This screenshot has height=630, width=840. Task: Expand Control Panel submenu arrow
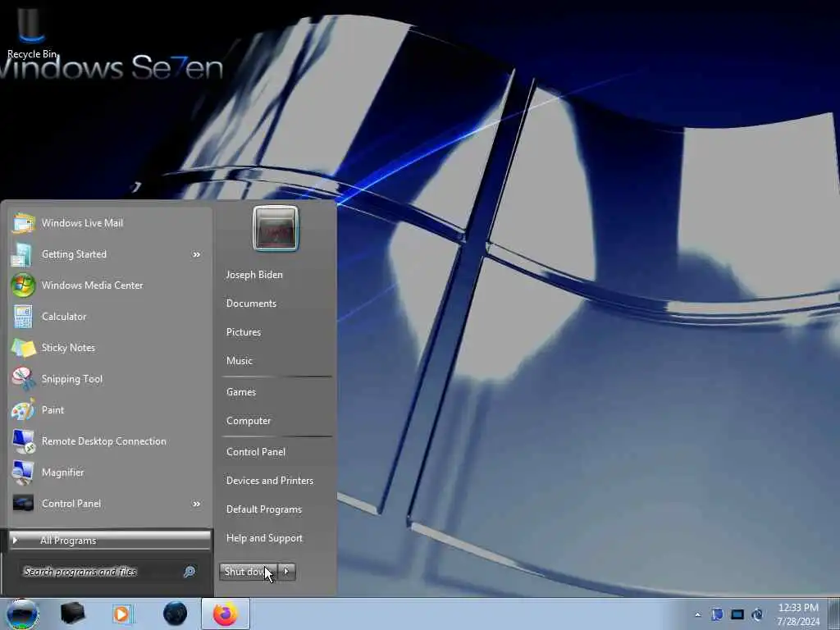(x=197, y=504)
